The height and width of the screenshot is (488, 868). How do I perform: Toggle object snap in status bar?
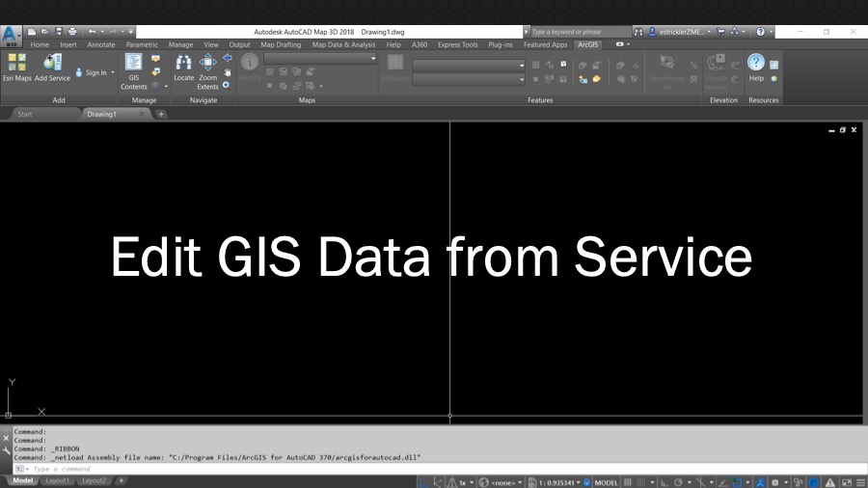(738, 482)
